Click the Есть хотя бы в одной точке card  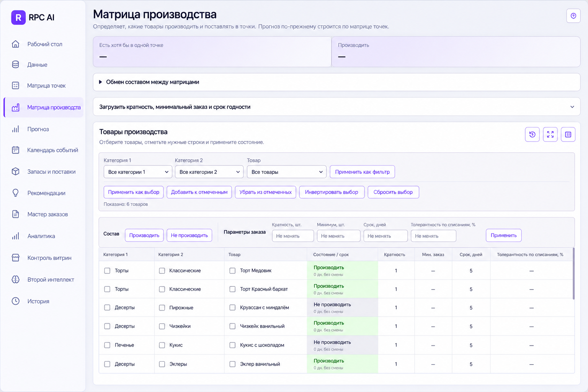(212, 52)
